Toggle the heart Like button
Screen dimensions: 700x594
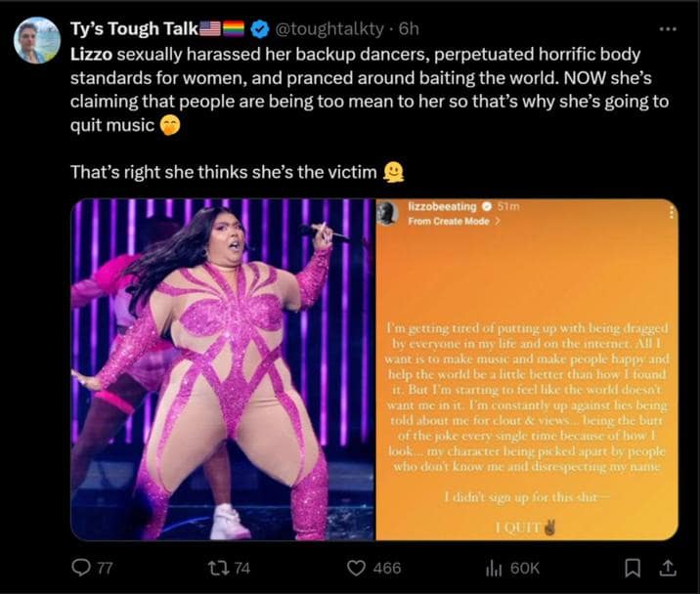[358, 568]
